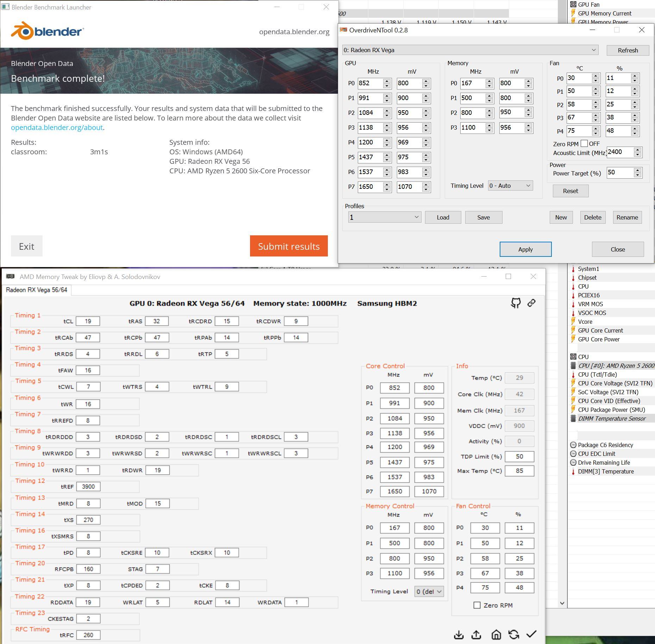Click the upload arrow icon in AMD Memory Tweak
The width and height of the screenshot is (655, 644).
pyautogui.click(x=476, y=635)
